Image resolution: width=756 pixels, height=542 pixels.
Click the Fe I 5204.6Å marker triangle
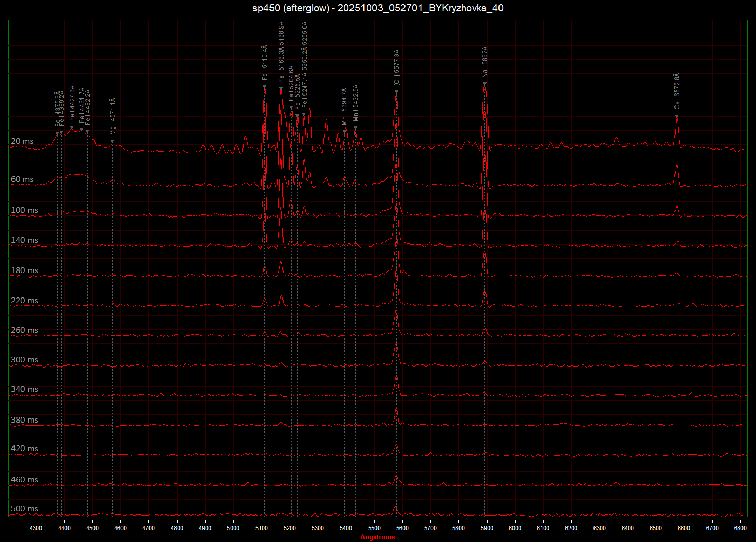291,108
